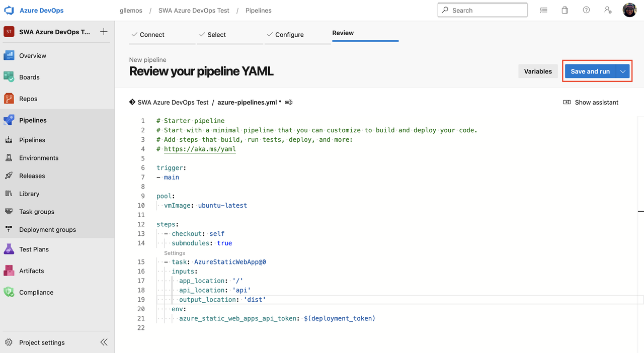The width and height of the screenshot is (644, 353).
Task: Click the repository diamond icon
Action: tap(132, 102)
